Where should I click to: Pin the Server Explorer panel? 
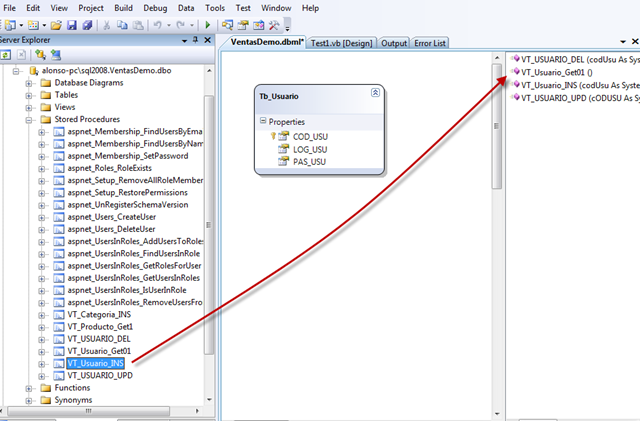(196, 40)
